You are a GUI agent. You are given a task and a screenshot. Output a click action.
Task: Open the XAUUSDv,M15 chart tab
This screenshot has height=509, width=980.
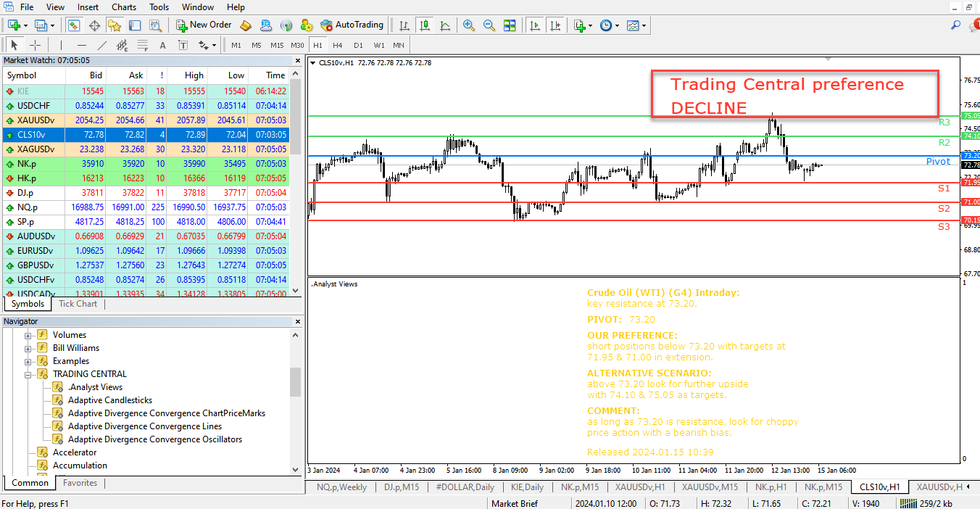[710, 487]
